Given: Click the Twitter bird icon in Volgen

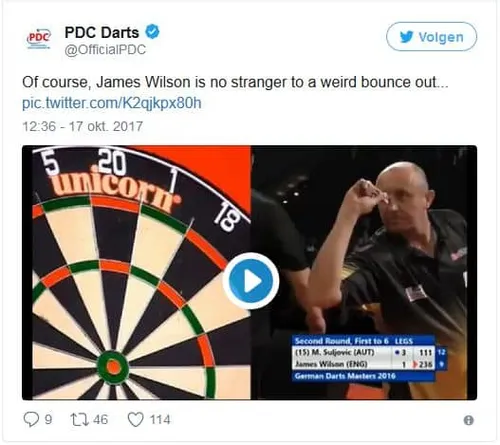Looking at the screenshot, I should point(407,37).
